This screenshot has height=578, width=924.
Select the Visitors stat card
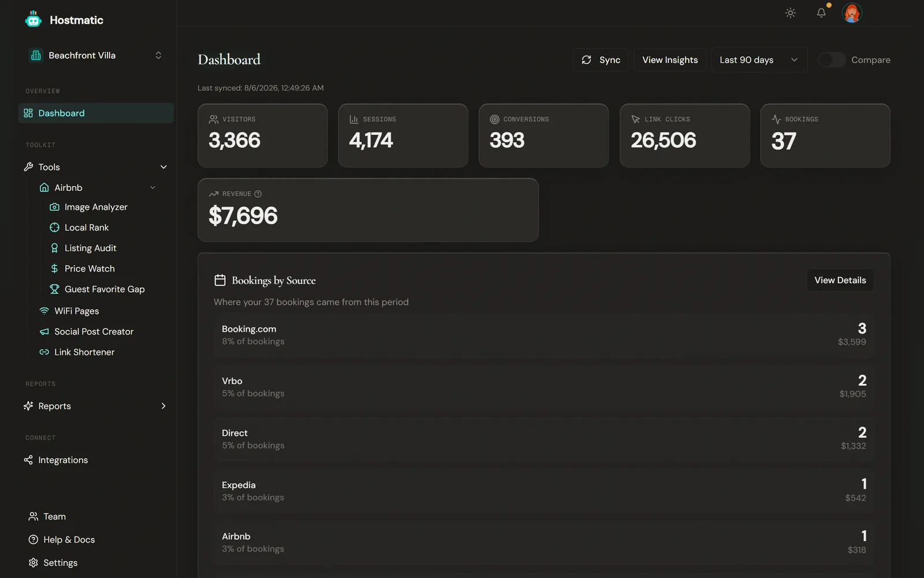263,136
